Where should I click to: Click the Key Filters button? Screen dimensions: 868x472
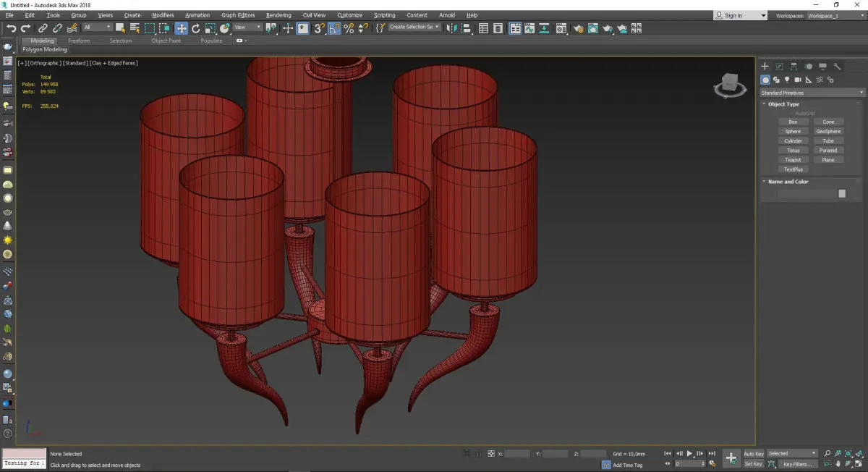point(796,464)
